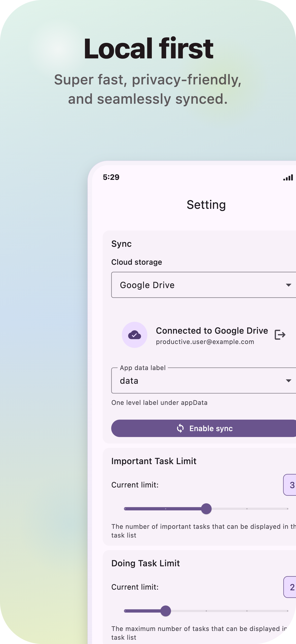Viewport: 296px width, 644px height.
Task: Click the Important Task Limit value box showing 3
Action: [290, 485]
